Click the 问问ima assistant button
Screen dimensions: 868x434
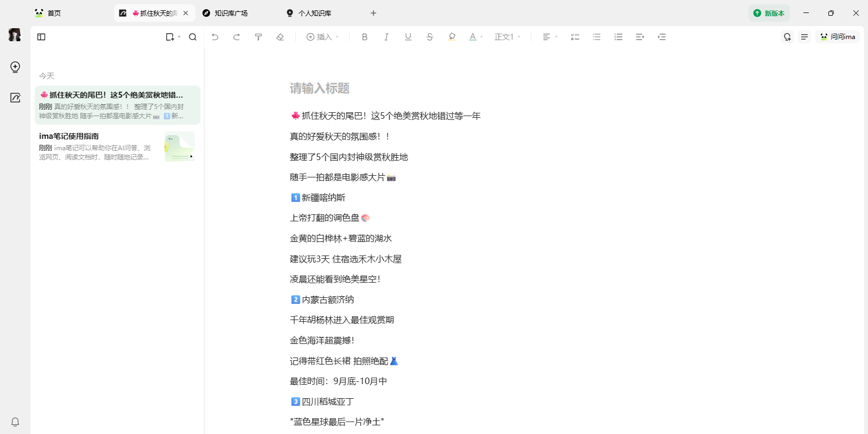click(x=838, y=37)
